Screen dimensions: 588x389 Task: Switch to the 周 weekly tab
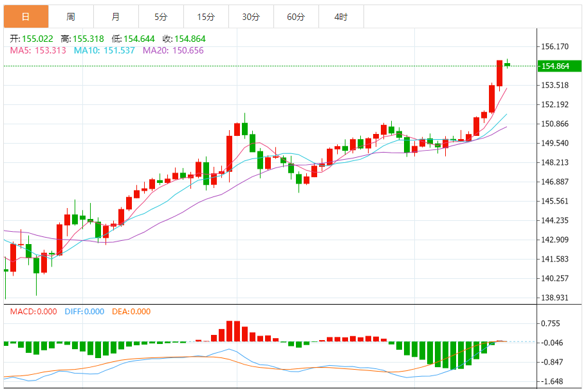coord(71,17)
